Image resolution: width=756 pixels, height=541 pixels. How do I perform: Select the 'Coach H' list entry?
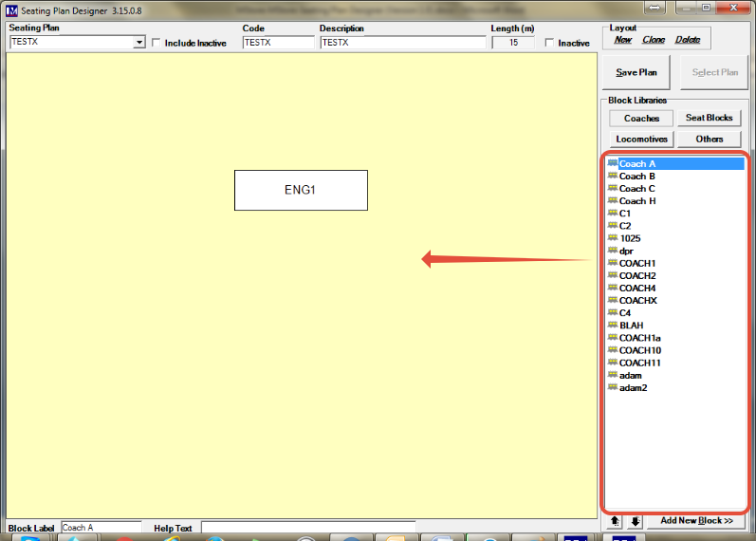coord(637,201)
